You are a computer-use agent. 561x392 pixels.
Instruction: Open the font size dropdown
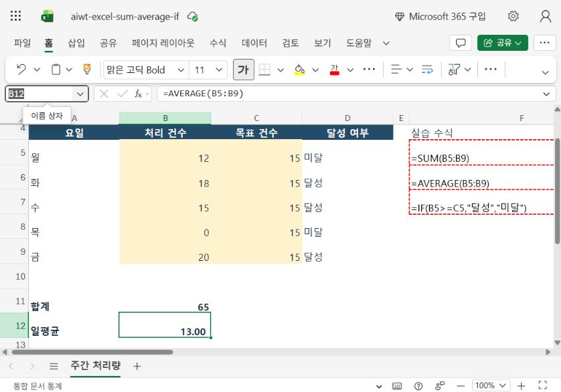coord(219,70)
